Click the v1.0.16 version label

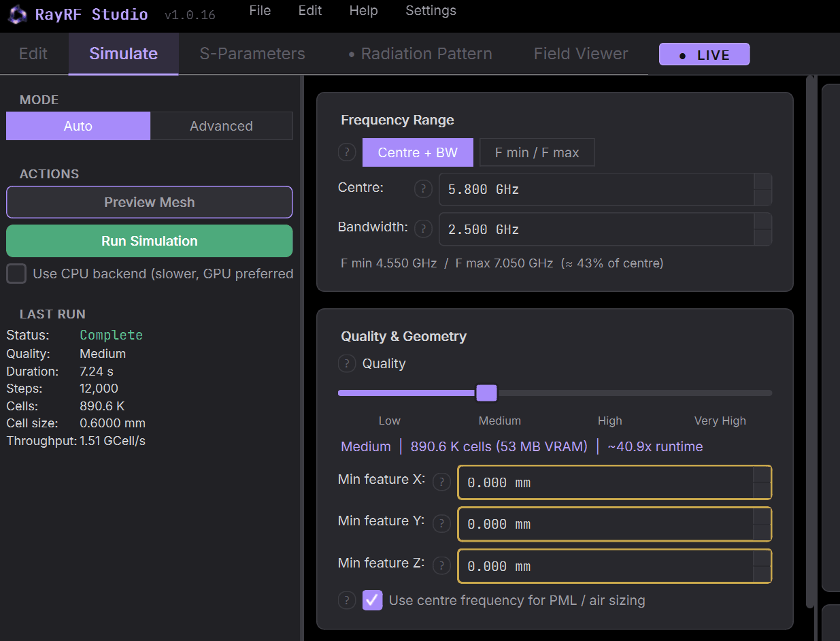pyautogui.click(x=190, y=15)
